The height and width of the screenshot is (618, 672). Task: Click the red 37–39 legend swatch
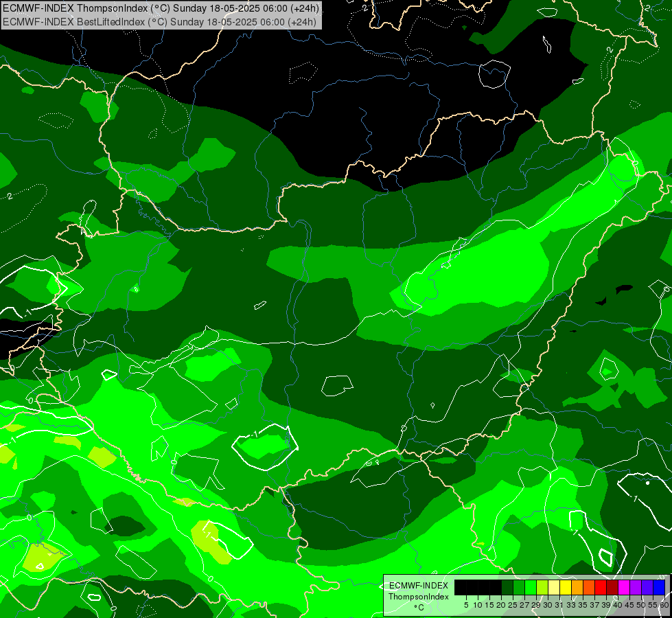pyautogui.click(x=601, y=587)
